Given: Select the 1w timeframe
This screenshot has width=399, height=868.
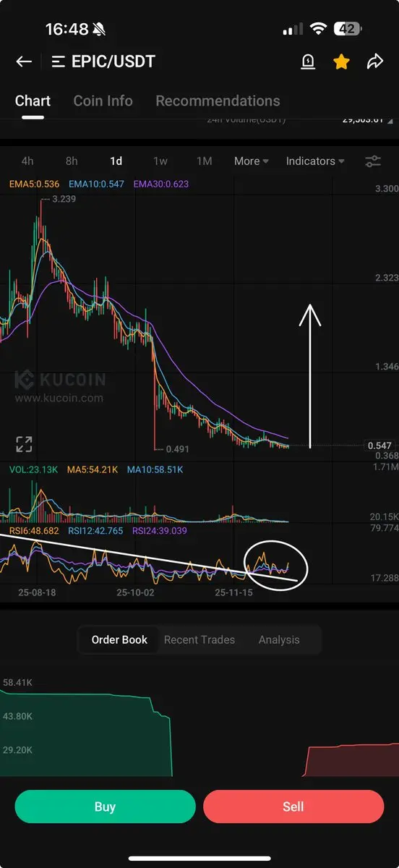Looking at the screenshot, I should point(160,161).
